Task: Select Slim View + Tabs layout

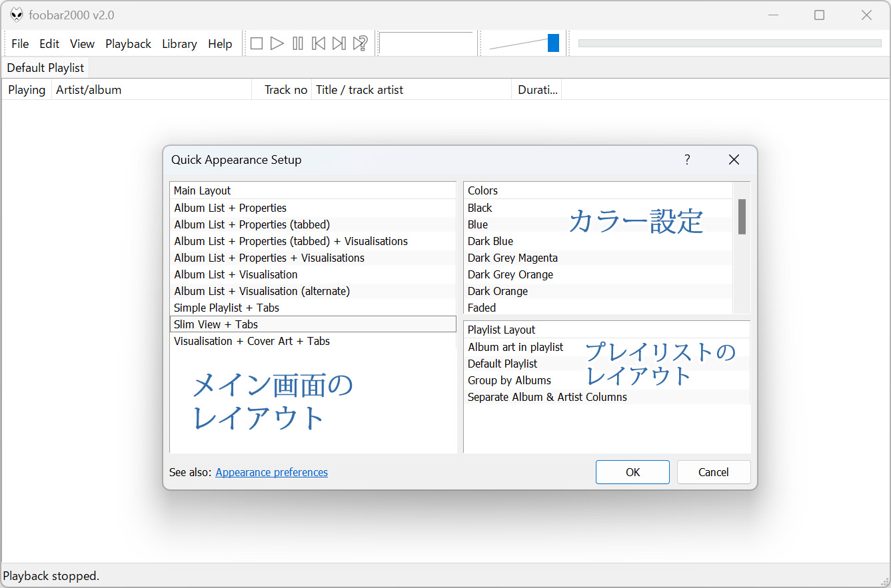Action: (x=313, y=324)
